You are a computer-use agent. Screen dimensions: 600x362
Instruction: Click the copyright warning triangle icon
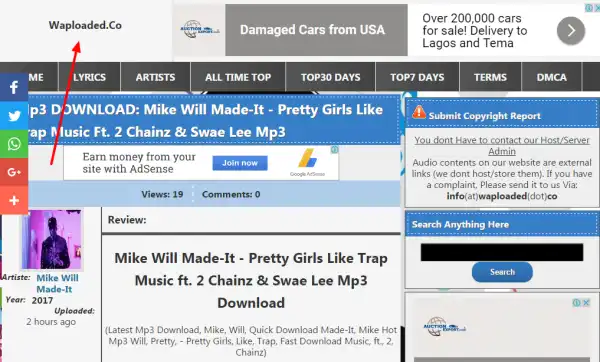[419, 112]
